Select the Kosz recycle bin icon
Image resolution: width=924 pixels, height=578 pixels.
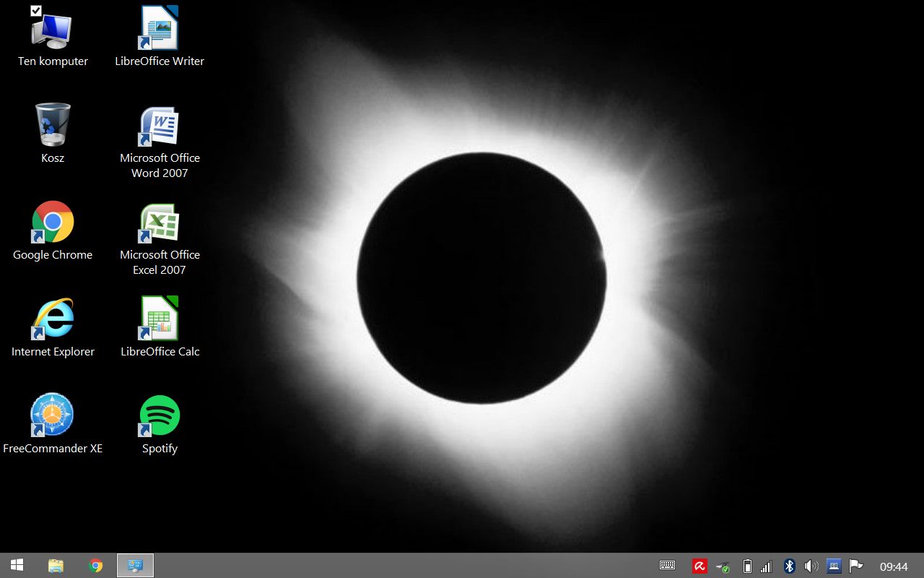(x=53, y=133)
